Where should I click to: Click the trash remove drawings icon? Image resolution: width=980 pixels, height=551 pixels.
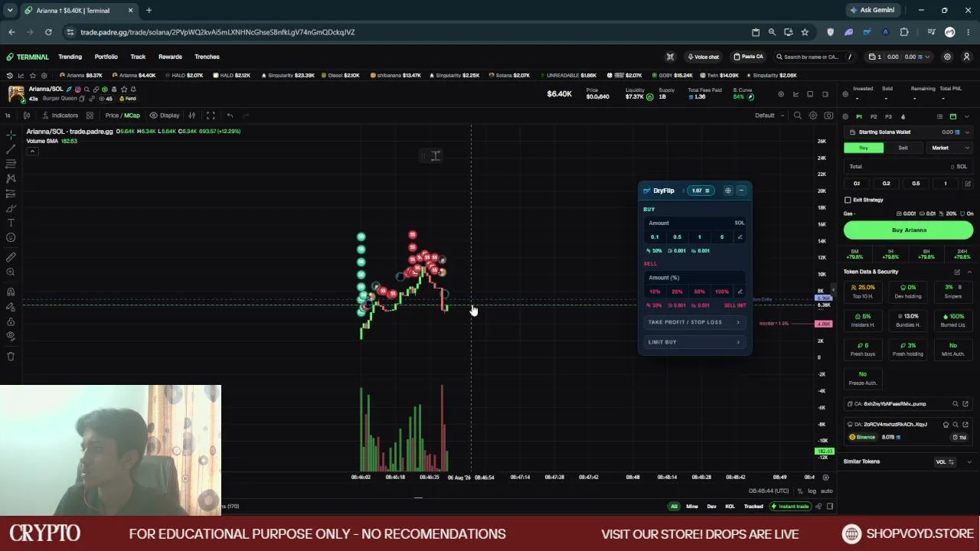click(11, 356)
